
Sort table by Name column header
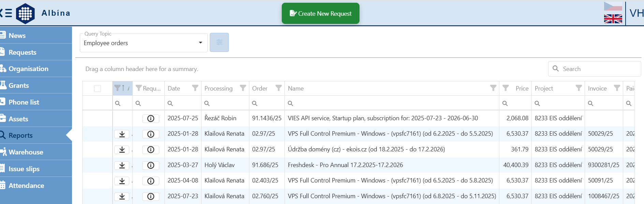[x=296, y=89]
